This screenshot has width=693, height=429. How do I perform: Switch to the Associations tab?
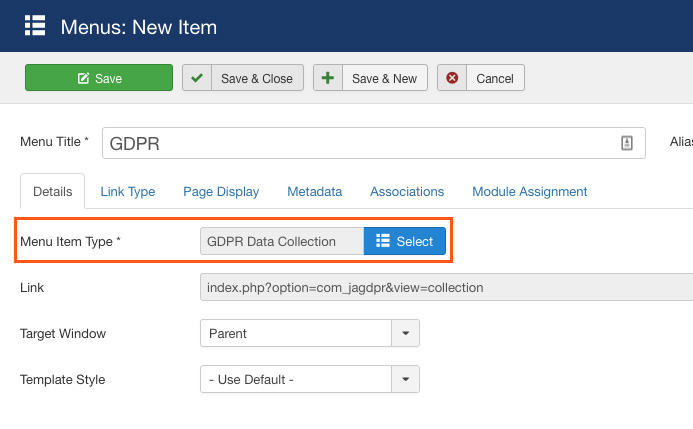407,191
